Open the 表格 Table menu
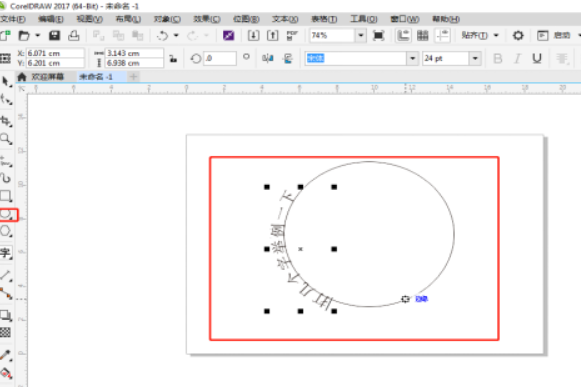Screen dimensions: 581x387 click(x=324, y=19)
